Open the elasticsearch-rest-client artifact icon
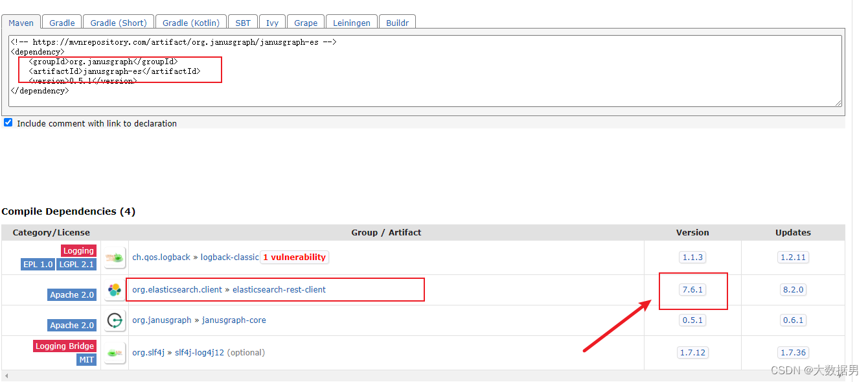This screenshot has width=868, height=382. (115, 290)
